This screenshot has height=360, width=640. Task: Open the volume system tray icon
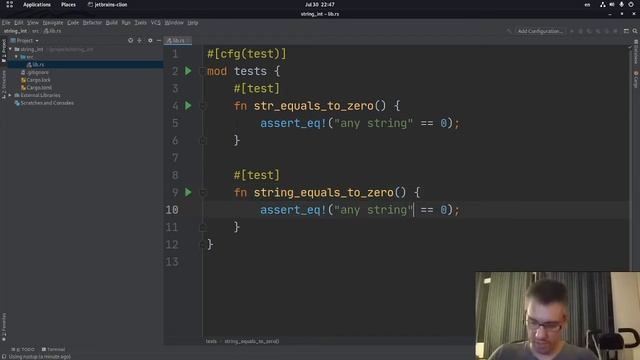click(612, 4)
